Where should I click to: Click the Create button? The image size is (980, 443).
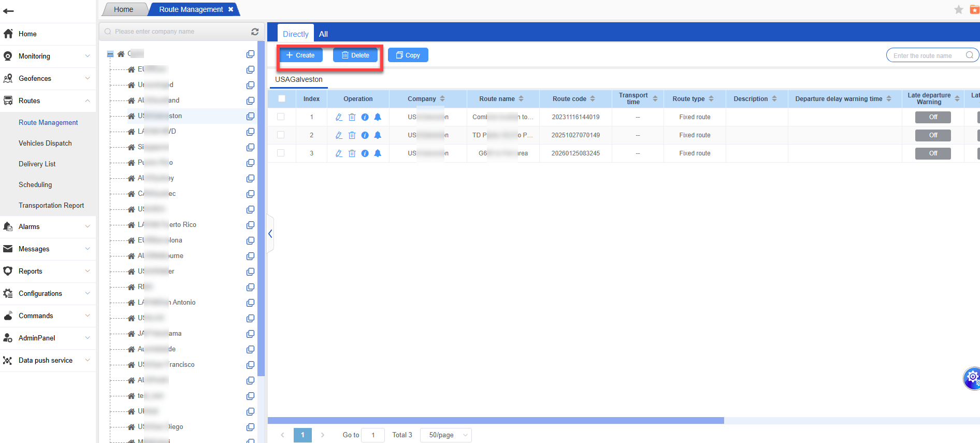(x=300, y=55)
